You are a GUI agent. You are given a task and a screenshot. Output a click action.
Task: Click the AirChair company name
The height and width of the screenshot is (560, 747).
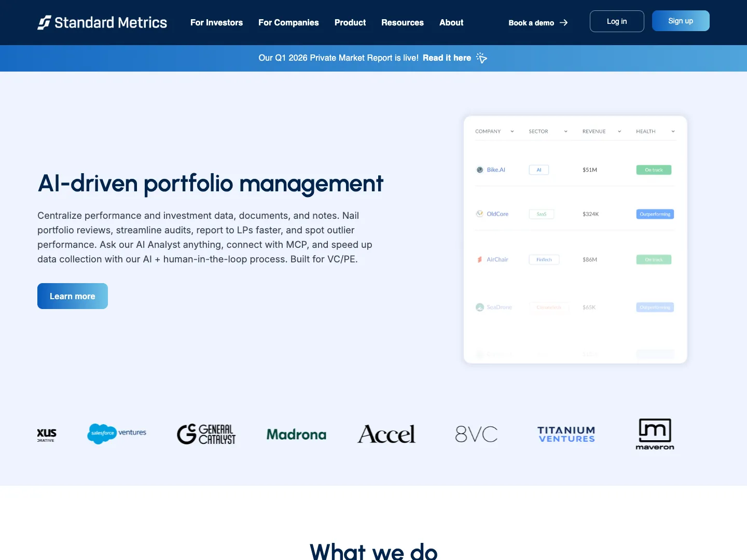497,260
